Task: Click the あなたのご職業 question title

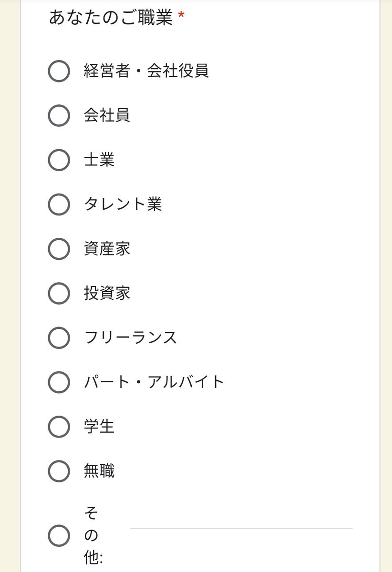Action: click(x=111, y=18)
